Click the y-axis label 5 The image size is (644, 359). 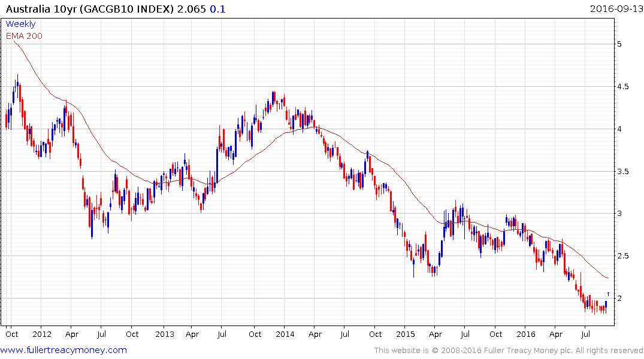[619, 44]
